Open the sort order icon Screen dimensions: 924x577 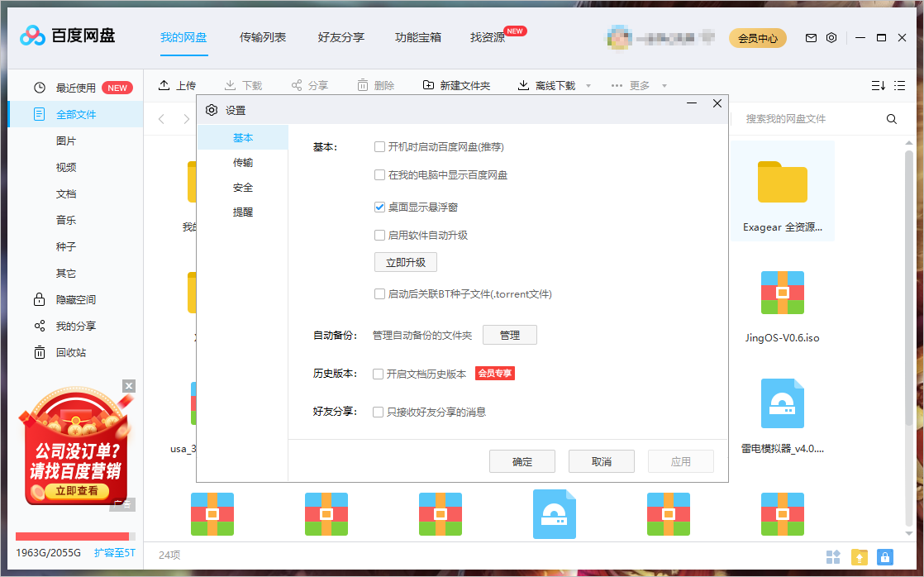[878, 85]
